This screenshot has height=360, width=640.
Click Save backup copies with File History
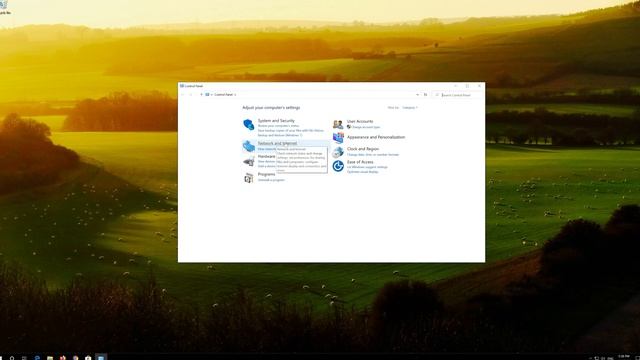[291, 131]
